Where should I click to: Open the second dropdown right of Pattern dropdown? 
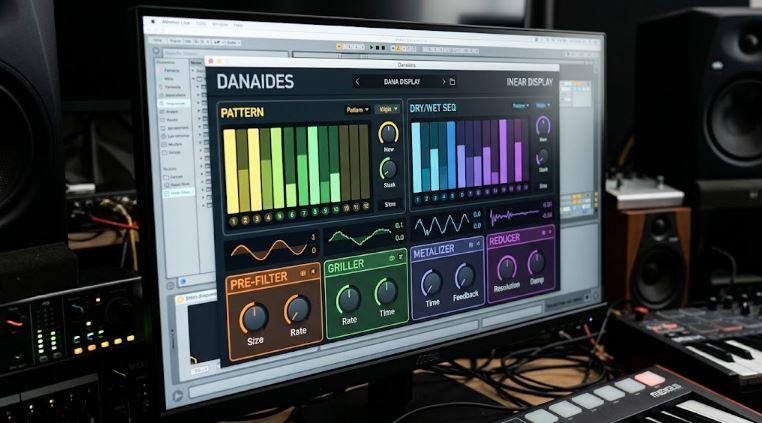click(387, 109)
